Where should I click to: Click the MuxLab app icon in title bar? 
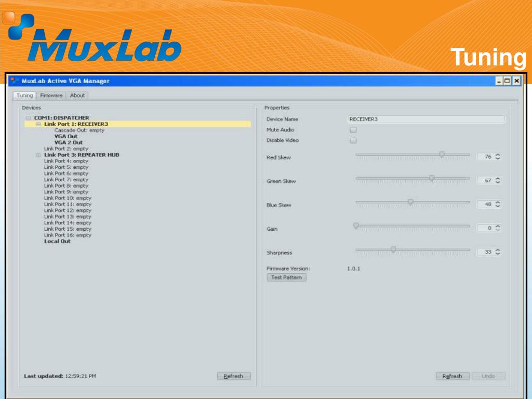14,81
